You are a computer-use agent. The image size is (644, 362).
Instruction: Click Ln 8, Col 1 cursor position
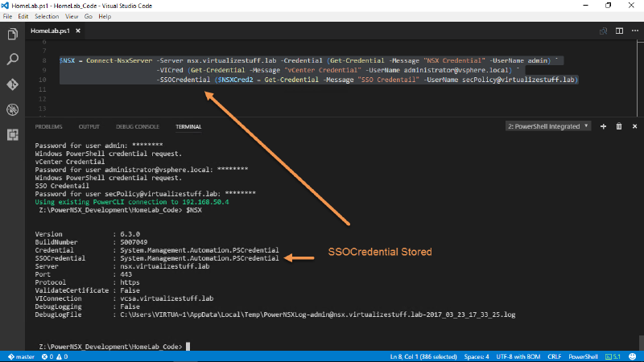[423, 356]
